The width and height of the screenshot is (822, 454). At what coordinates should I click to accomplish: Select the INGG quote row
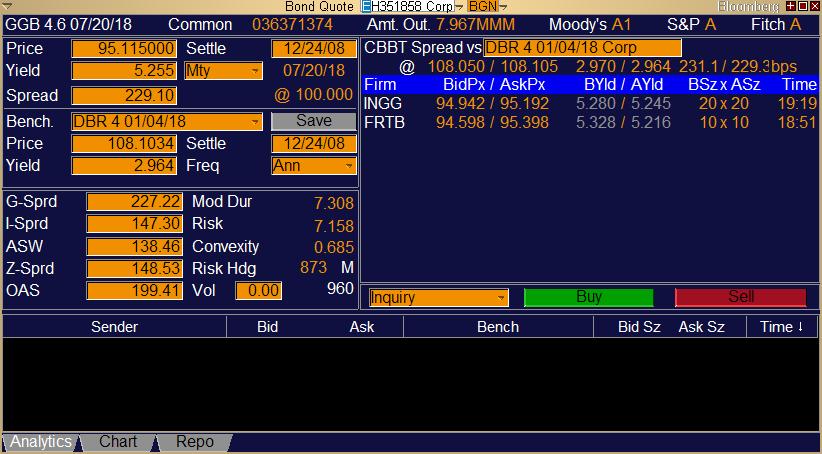click(x=590, y=103)
